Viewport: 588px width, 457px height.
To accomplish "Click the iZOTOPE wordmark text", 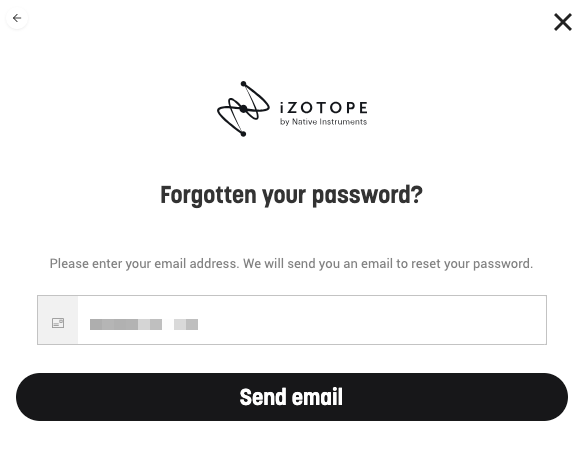I will 324,108.
